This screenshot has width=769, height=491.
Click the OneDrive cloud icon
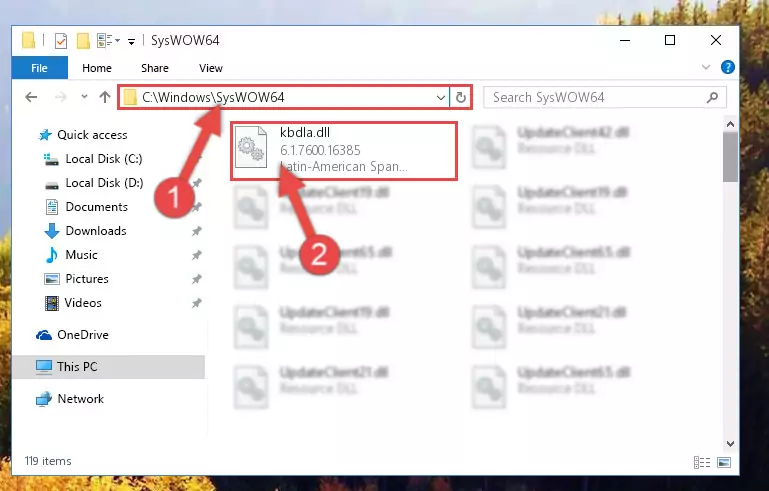(x=44, y=335)
